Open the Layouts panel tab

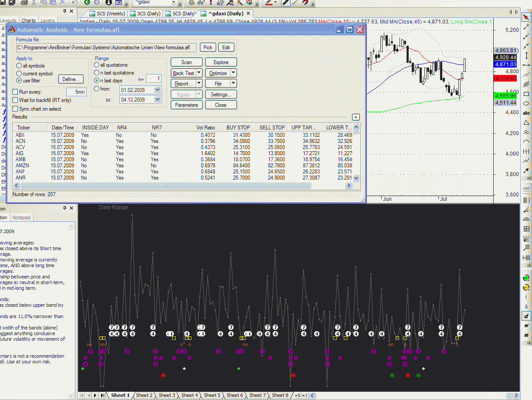pyautogui.click(x=8, y=20)
